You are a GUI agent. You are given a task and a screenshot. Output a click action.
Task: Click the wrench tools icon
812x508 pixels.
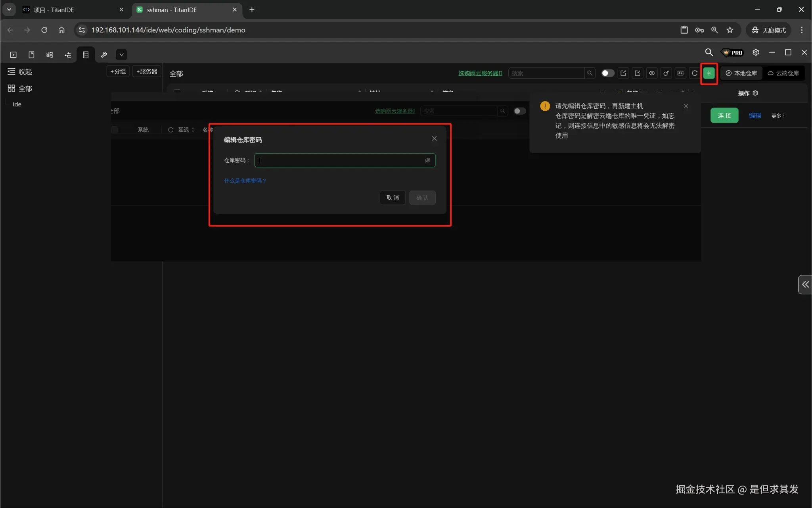pos(104,54)
